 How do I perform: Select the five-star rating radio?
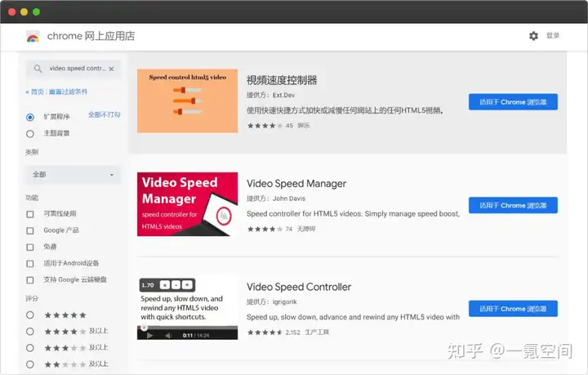pos(30,315)
